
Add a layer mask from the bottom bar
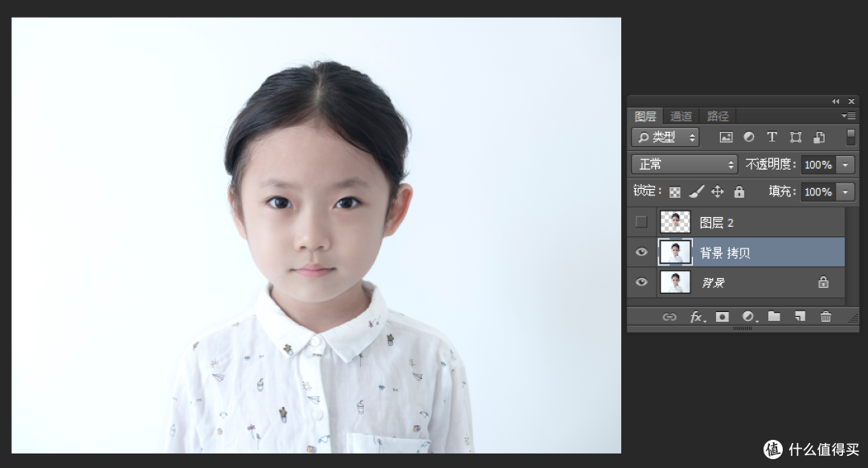(722, 317)
